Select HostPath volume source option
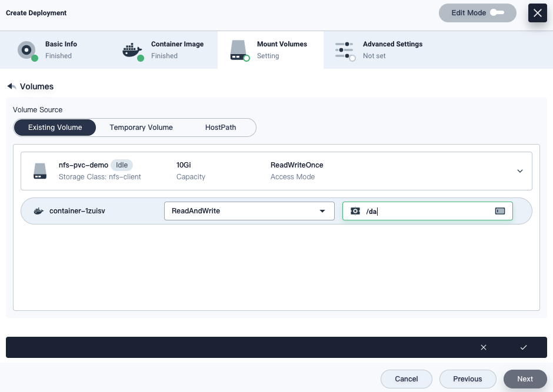The image size is (553, 392). coord(221,128)
